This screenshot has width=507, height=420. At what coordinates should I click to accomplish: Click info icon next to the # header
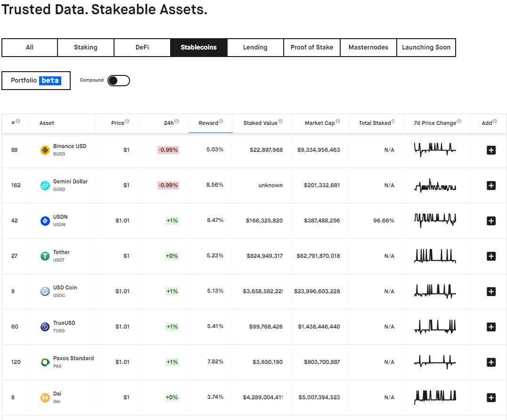point(18,121)
